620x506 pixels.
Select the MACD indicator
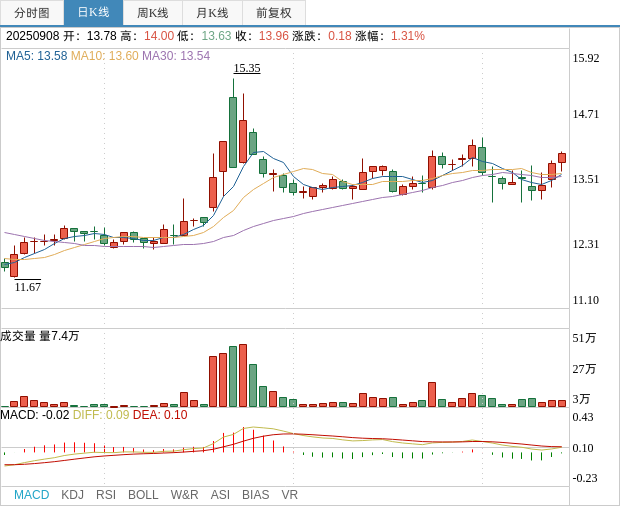tap(32, 495)
